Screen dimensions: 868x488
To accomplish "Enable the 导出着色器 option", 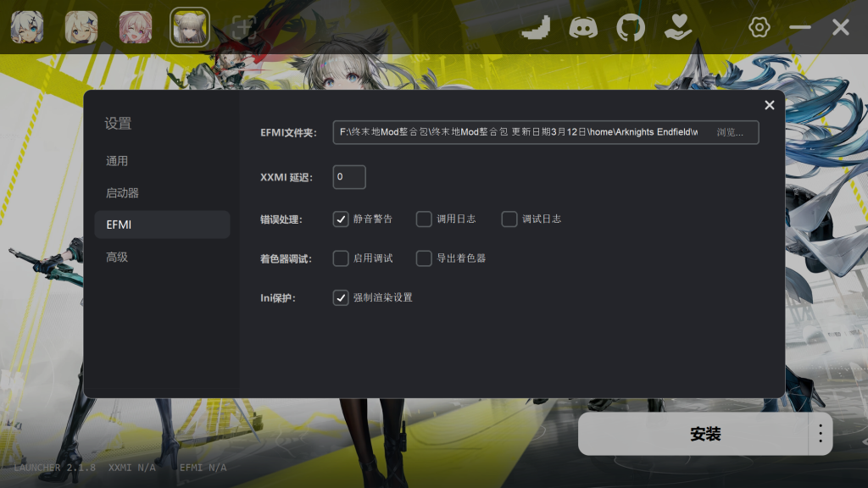I will pyautogui.click(x=424, y=258).
